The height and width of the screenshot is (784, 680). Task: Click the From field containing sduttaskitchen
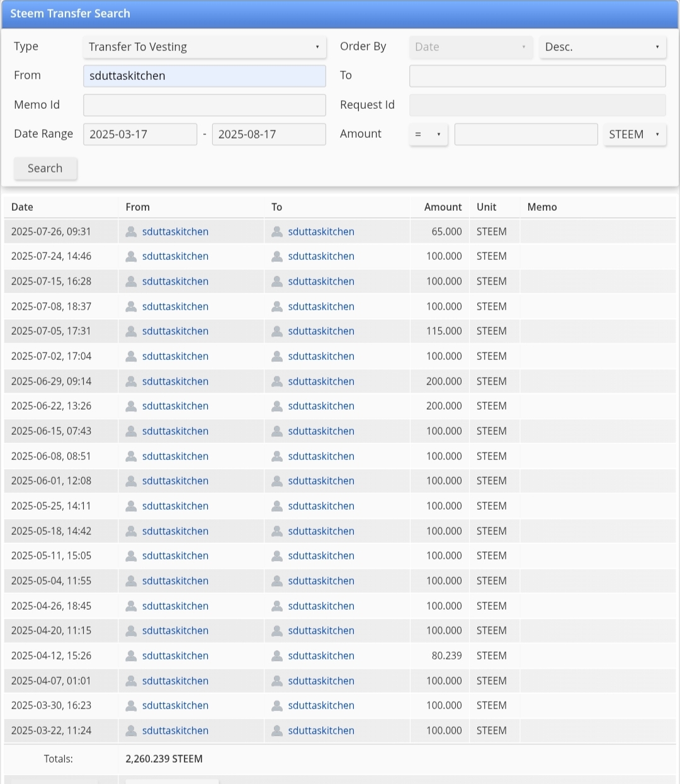[205, 76]
